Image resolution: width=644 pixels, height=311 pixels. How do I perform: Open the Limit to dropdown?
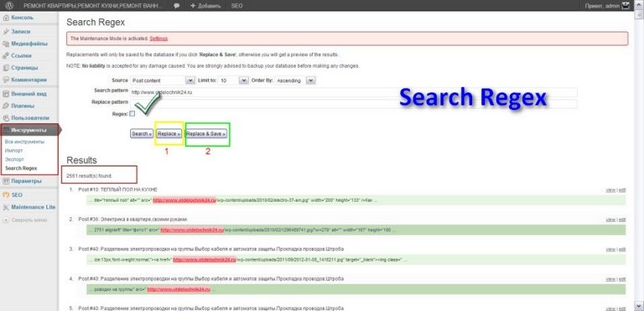tap(233, 80)
